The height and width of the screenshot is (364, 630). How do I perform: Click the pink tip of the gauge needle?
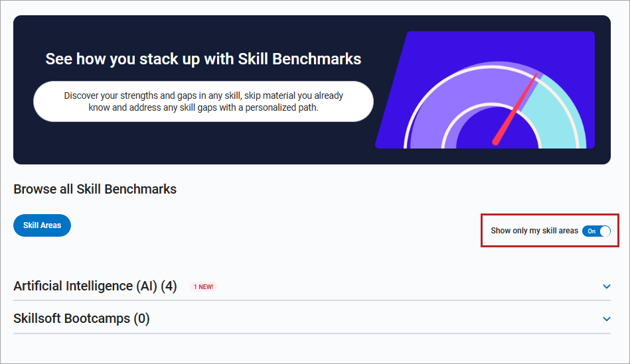pos(535,75)
